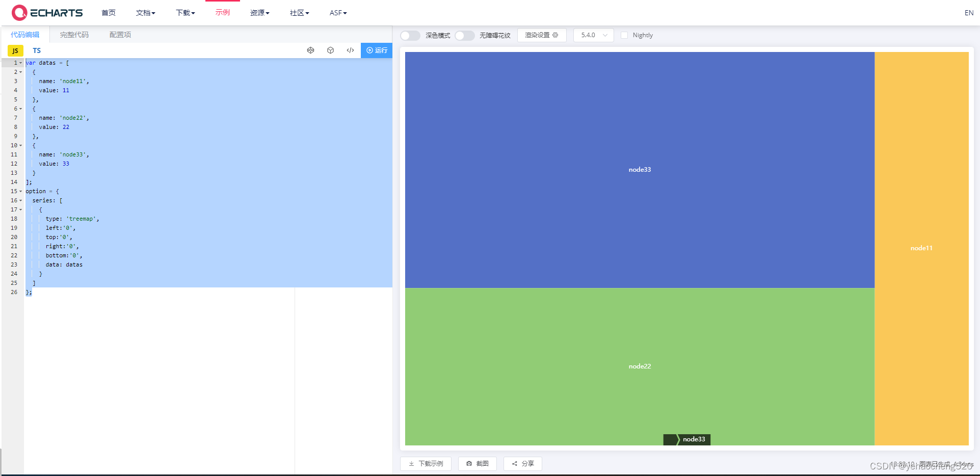Collapse code block at line 15

coord(20,191)
